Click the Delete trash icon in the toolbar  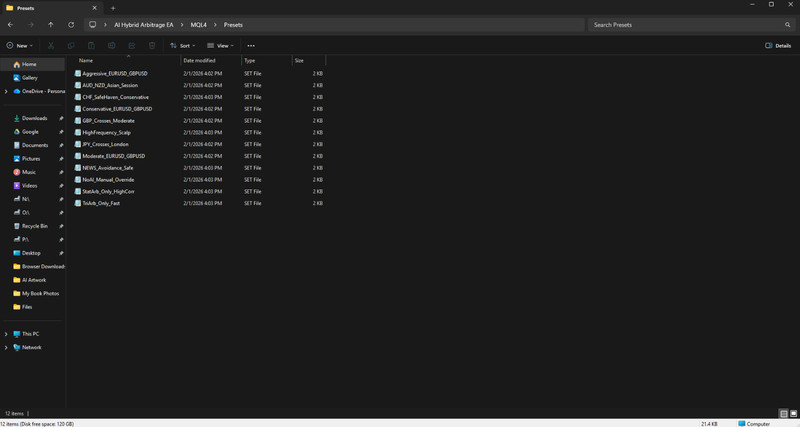coord(152,45)
